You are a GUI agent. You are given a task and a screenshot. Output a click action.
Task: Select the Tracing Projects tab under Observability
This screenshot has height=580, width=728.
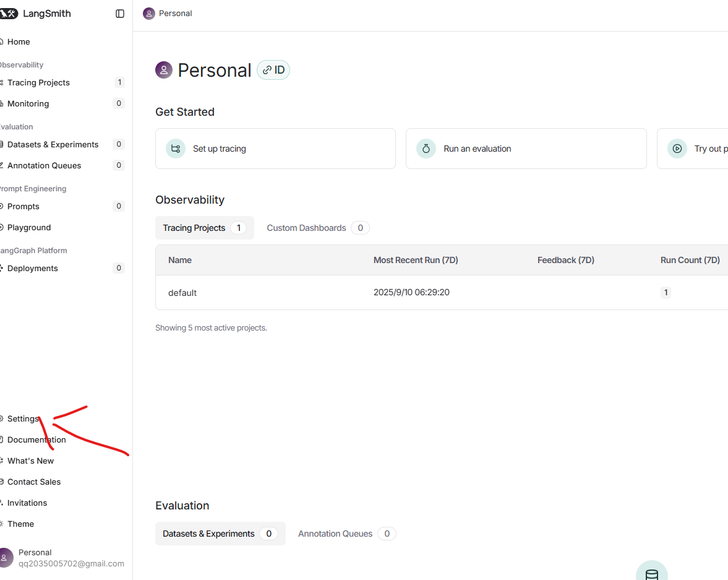[205, 228]
